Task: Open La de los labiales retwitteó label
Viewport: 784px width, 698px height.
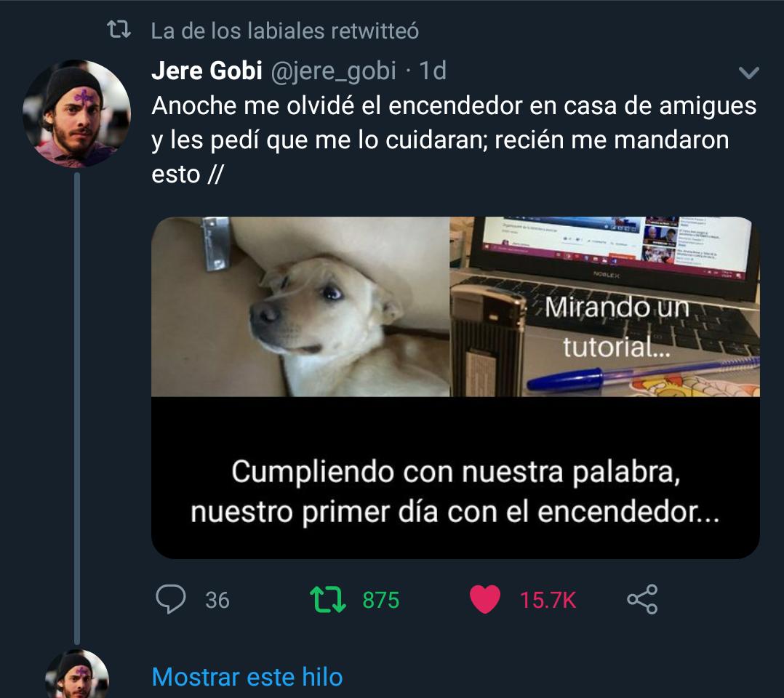Action: [x=285, y=31]
